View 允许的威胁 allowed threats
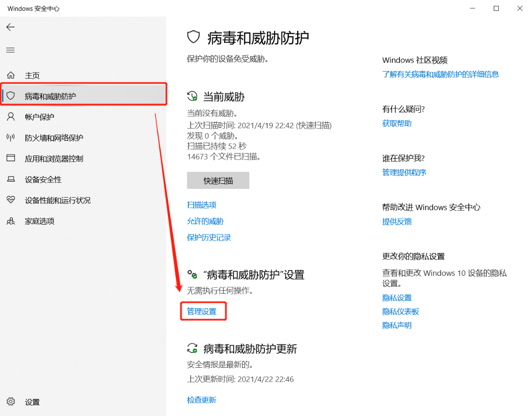The height and width of the screenshot is (416, 532). click(x=205, y=221)
